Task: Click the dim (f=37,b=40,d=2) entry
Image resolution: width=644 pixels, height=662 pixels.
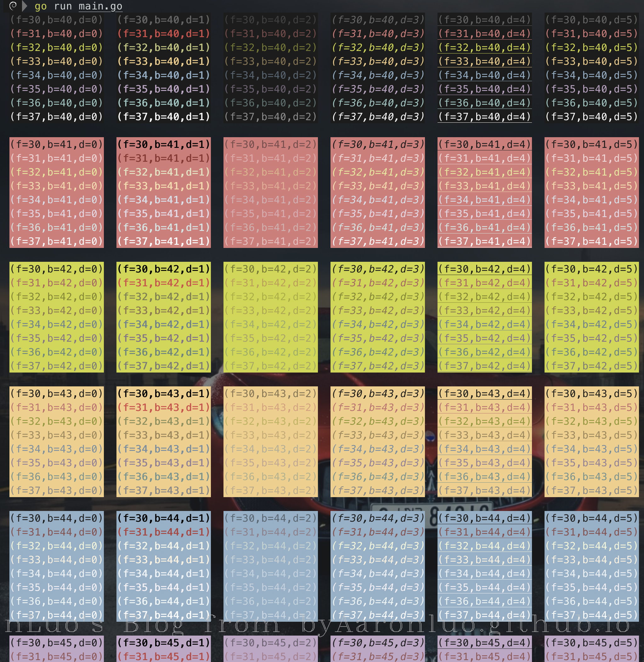Action: click(270, 117)
